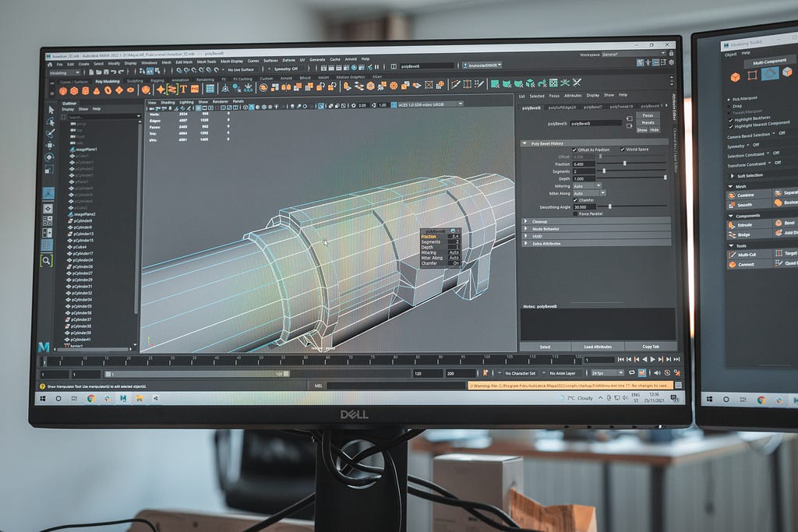Toggle Highlight Nearest Component in Modeling Toolkit
Image resolution: width=798 pixels, height=532 pixels.
731,127
